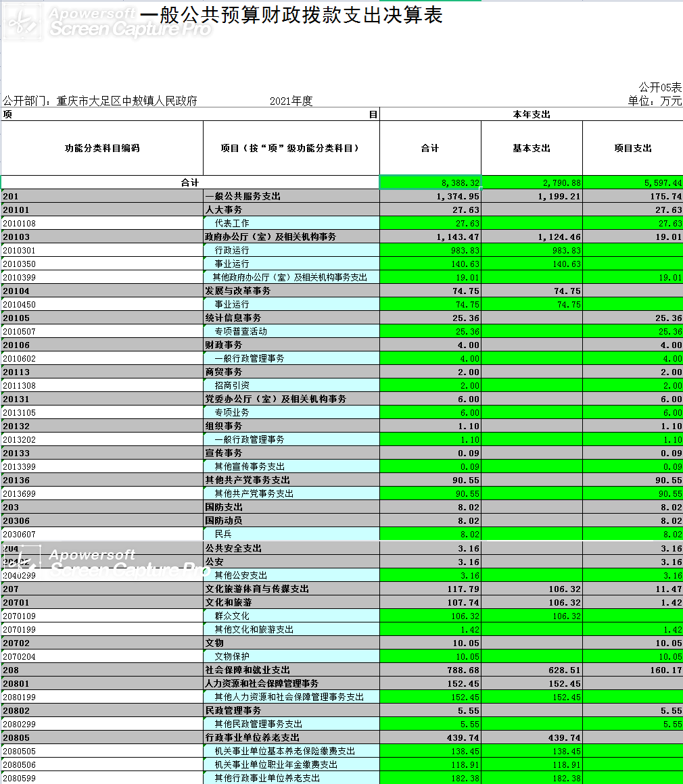Click the 发展与改革事务 cell
683x784 pixels.
point(291,291)
